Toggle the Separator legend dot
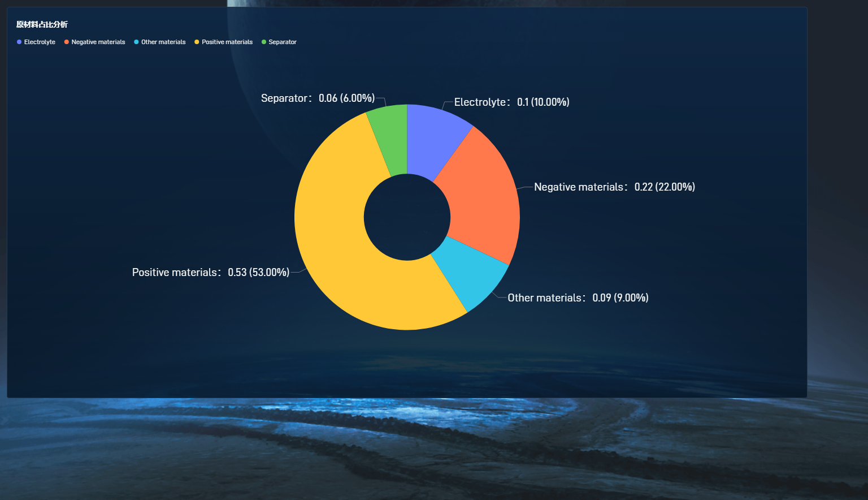 (x=264, y=42)
